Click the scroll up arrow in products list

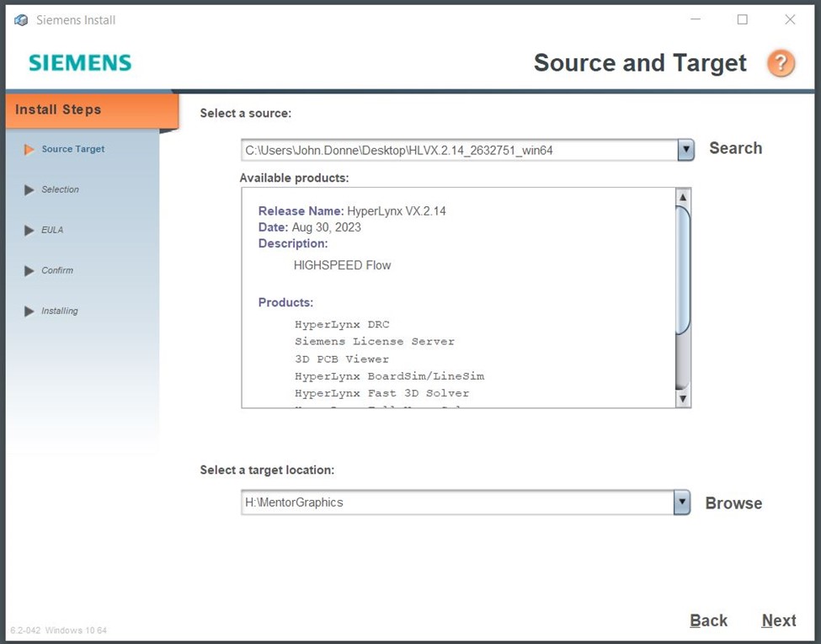pyautogui.click(x=683, y=197)
